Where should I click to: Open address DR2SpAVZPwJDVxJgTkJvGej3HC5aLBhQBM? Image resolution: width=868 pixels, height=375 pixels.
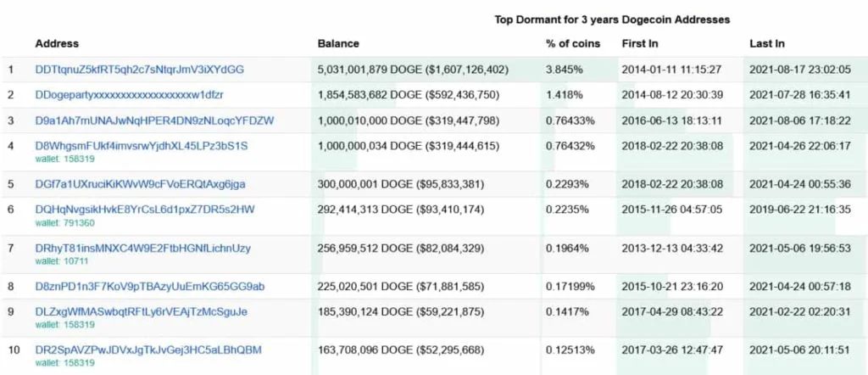coord(148,350)
